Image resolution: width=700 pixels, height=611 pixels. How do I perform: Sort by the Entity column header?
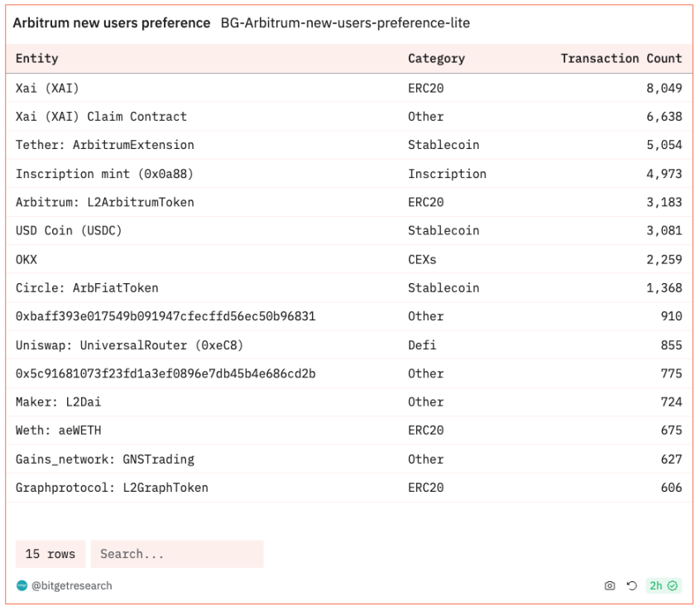point(37,59)
